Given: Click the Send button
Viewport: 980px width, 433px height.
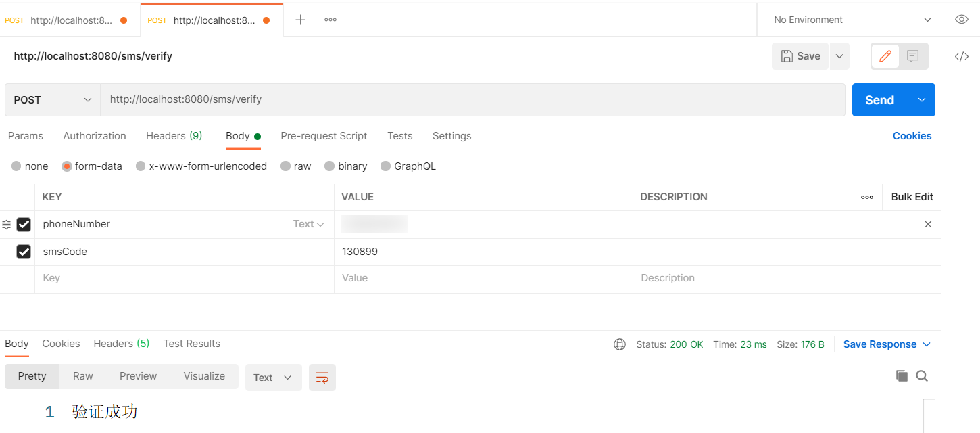Looking at the screenshot, I should [879, 99].
